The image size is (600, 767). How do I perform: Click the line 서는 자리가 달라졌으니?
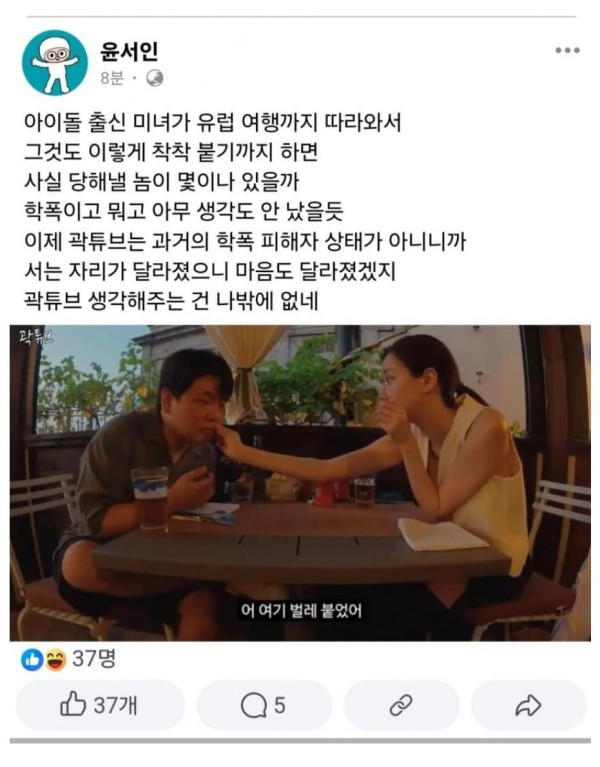coord(209,271)
